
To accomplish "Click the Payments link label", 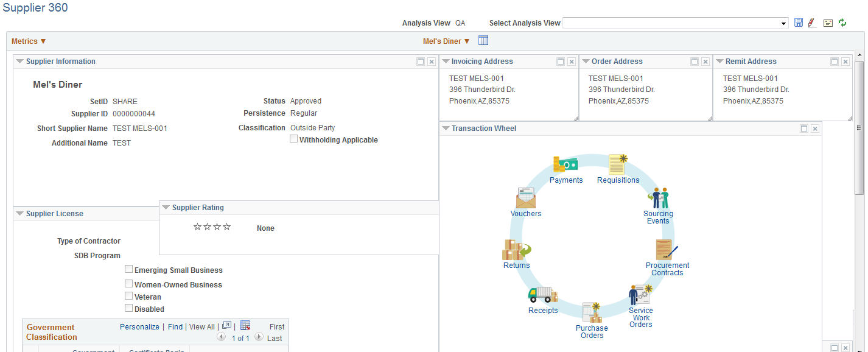I will coord(566,180).
